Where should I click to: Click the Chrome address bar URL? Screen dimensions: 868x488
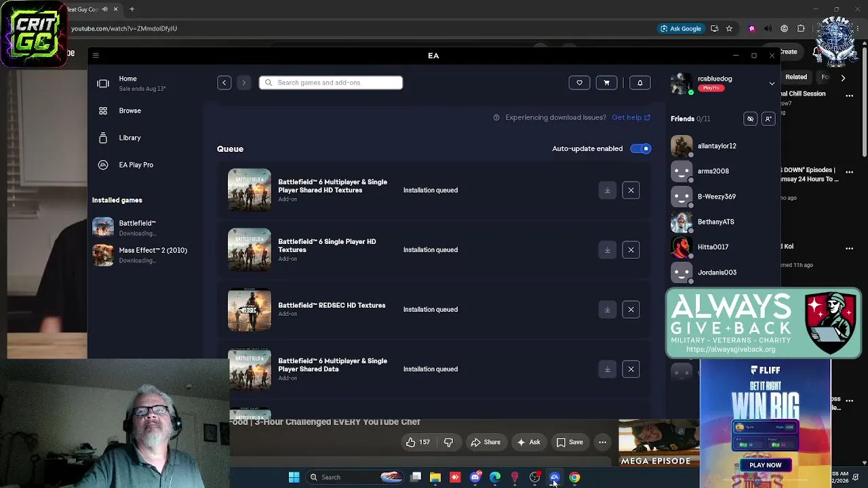click(124, 28)
